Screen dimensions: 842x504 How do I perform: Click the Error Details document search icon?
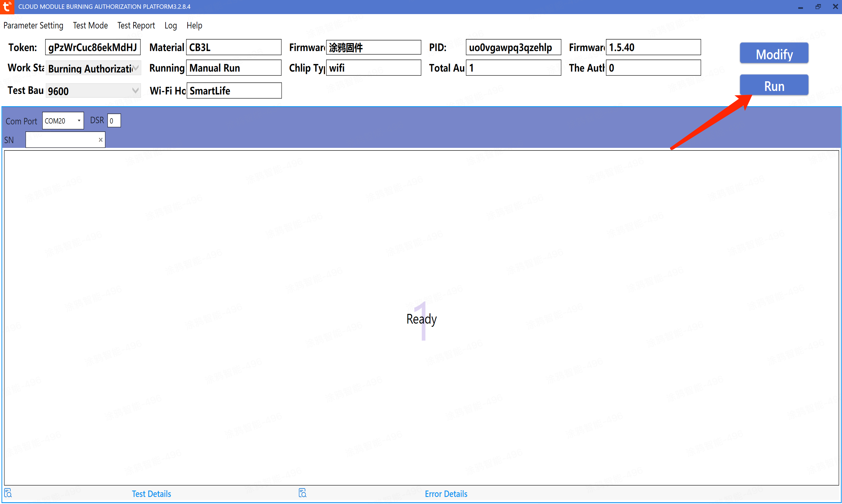(x=302, y=493)
